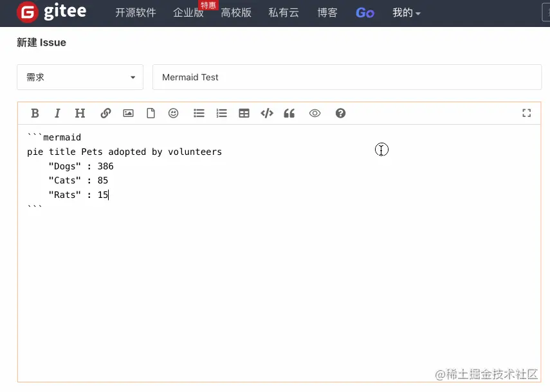Open the 高校版 navigation item
Viewport: 550px width, 392px height.
tap(236, 13)
